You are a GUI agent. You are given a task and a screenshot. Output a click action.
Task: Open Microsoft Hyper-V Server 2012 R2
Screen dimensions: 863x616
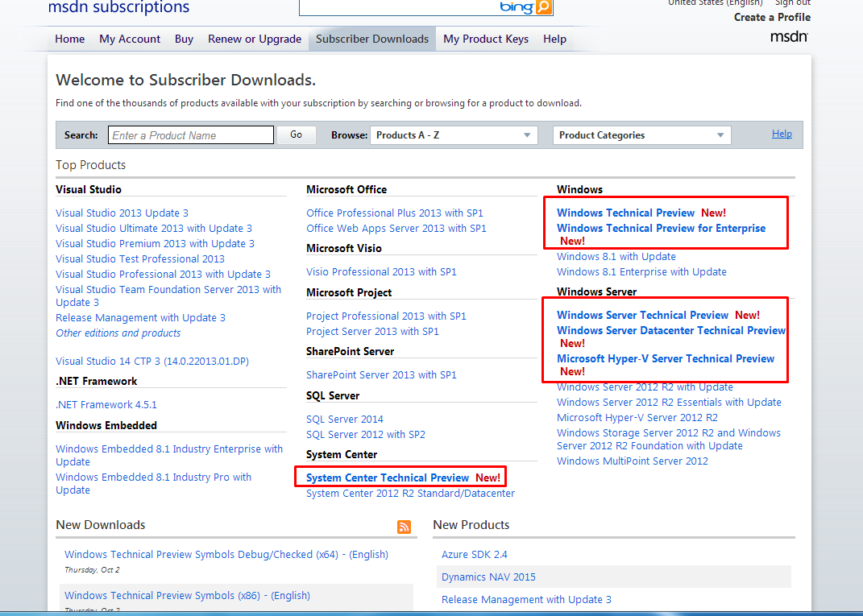point(637,418)
